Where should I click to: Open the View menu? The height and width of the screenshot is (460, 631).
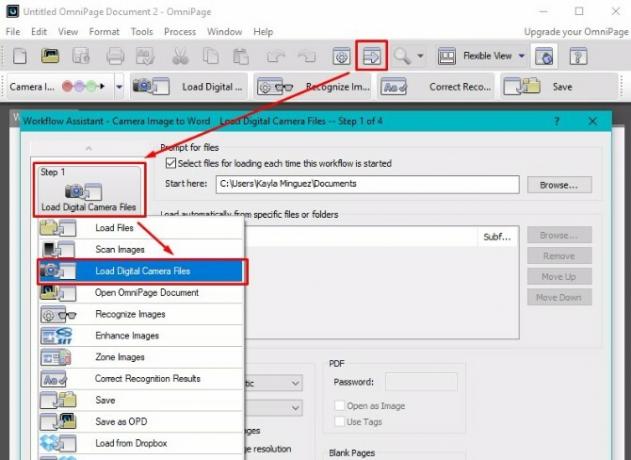point(68,32)
